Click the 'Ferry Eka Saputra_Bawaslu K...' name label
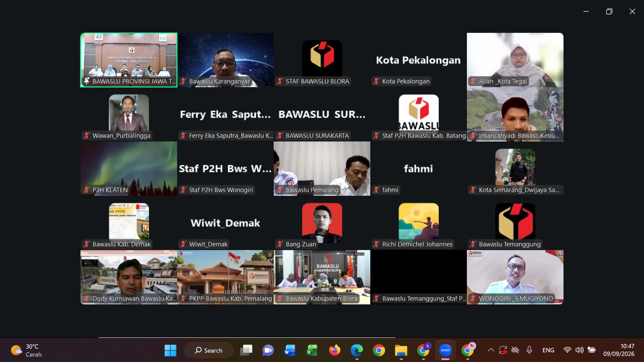This screenshot has width=644, height=362. [x=231, y=136]
